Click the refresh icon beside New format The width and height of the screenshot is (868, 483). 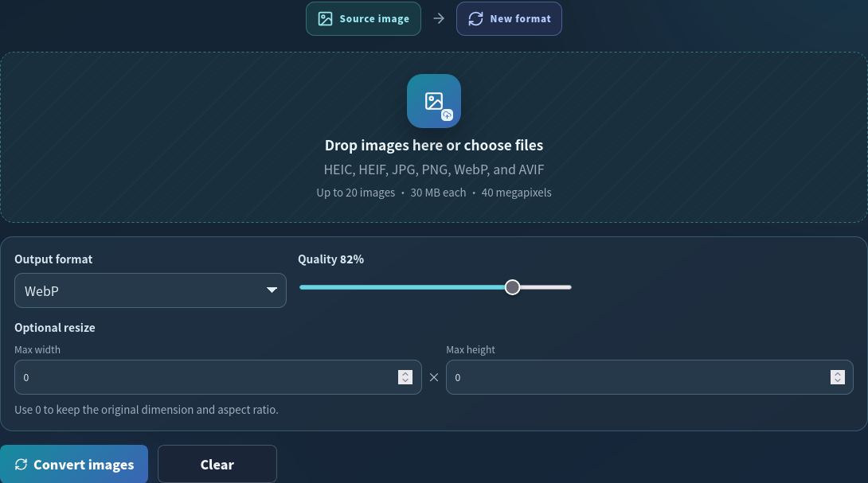point(475,19)
